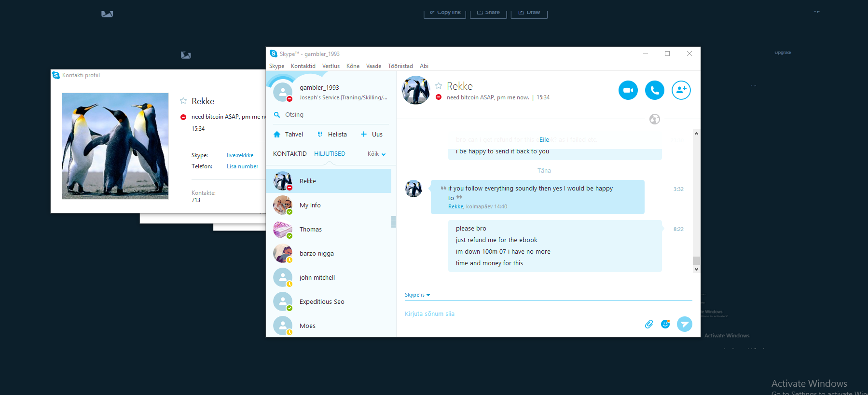868x395 pixels.
Task: Start a video call with Rekke
Action: tap(628, 90)
